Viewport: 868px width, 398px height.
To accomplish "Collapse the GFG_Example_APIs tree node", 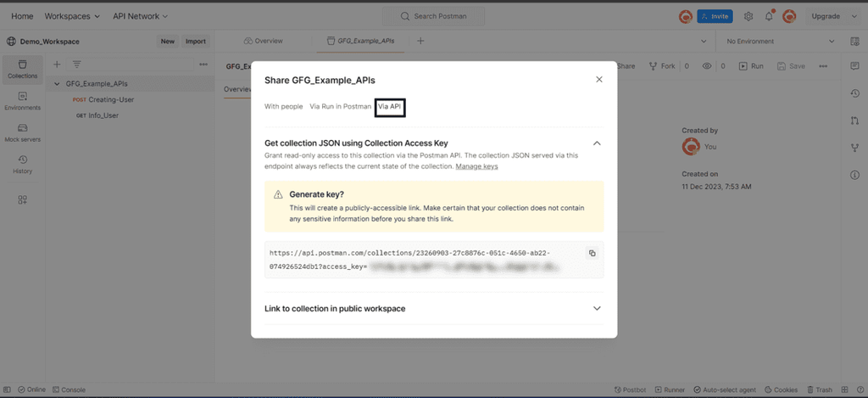I will (x=57, y=84).
